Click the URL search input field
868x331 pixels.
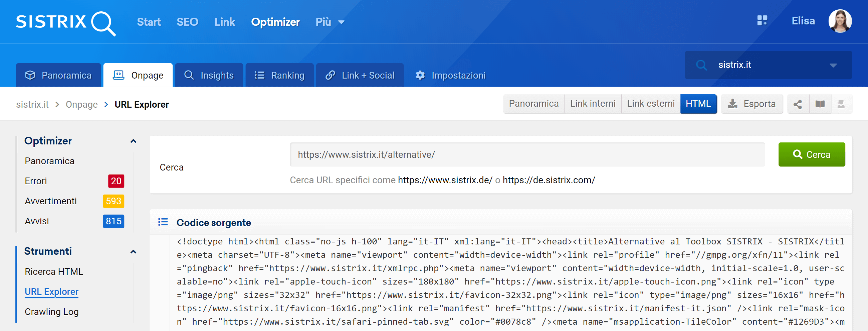click(527, 154)
